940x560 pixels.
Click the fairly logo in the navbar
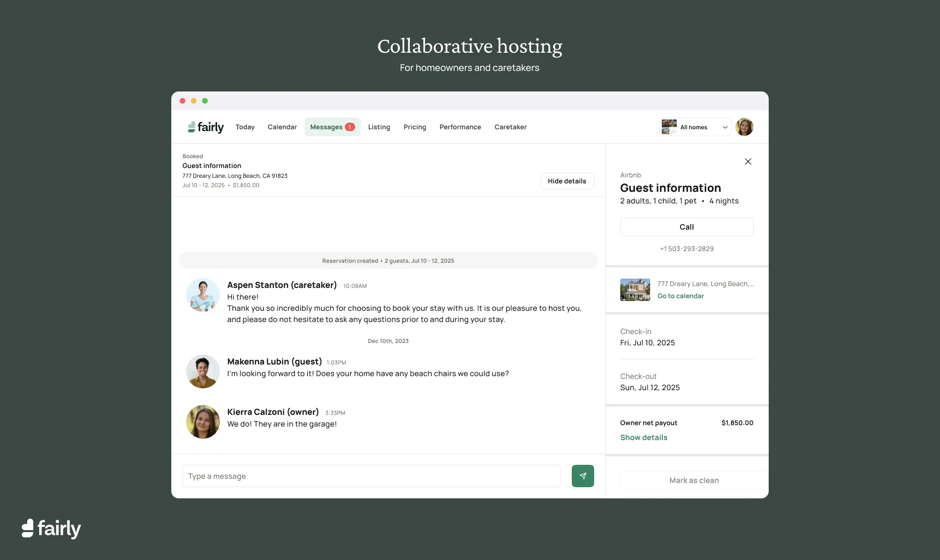point(206,127)
